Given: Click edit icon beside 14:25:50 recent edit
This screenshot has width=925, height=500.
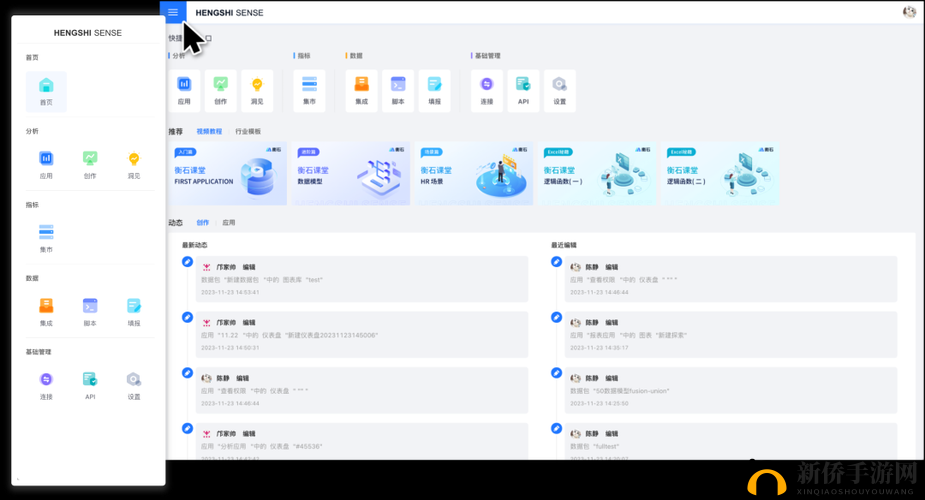Looking at the screenshot, I should (x=556, y=373).
